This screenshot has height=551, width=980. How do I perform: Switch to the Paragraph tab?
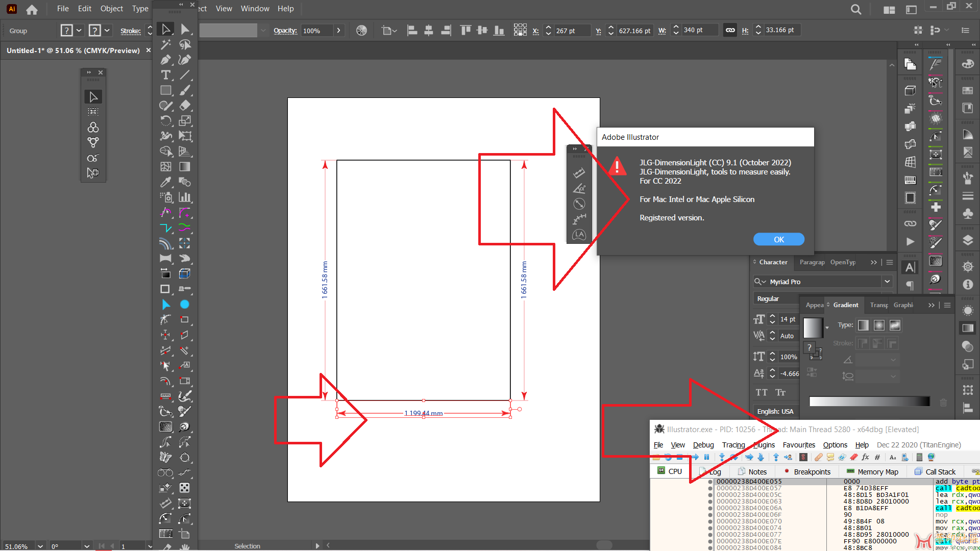point(812,262)
